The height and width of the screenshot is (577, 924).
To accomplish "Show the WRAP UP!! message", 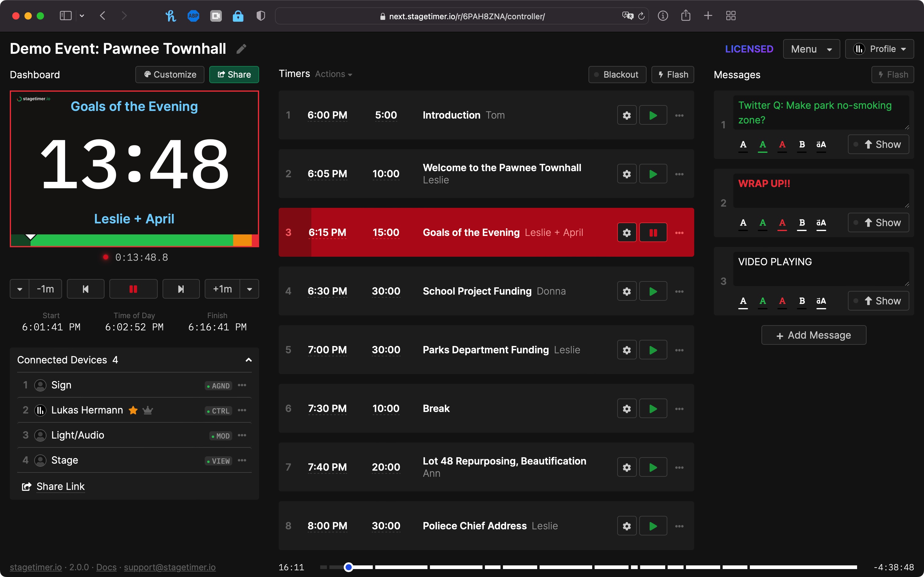I will point(878,222).
